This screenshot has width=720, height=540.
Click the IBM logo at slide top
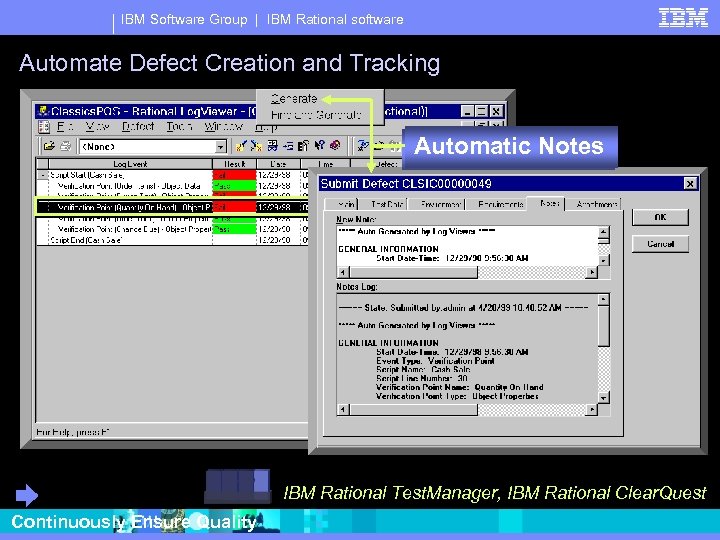point(683,18)
